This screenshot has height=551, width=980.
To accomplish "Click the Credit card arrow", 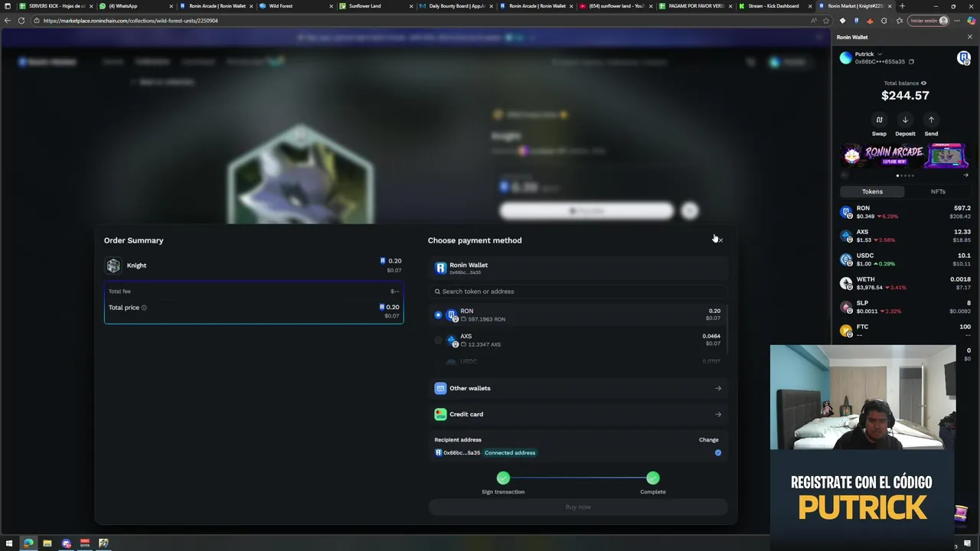I will [x=717, y=414].
